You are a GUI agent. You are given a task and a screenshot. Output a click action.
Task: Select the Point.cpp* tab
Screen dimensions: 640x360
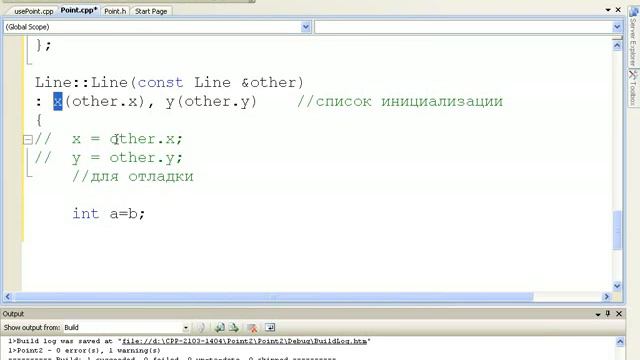pos(79,10)
